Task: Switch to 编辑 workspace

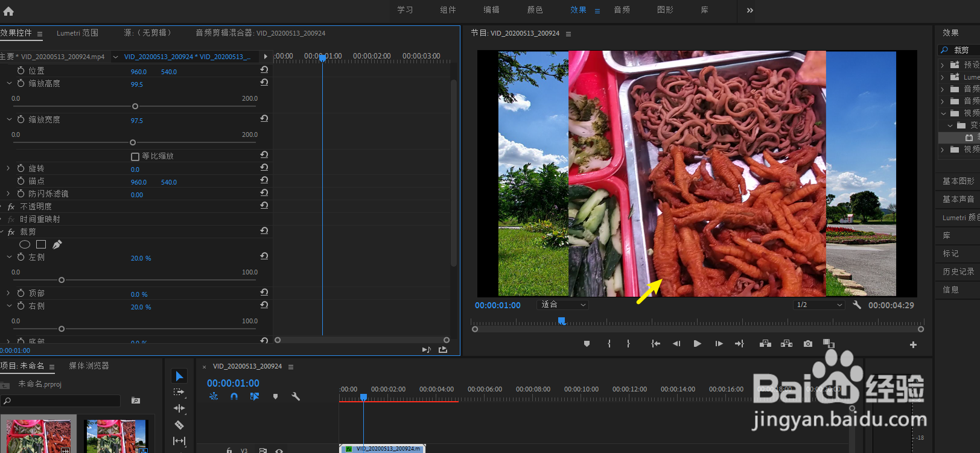Action: click(x=492, y=10)
